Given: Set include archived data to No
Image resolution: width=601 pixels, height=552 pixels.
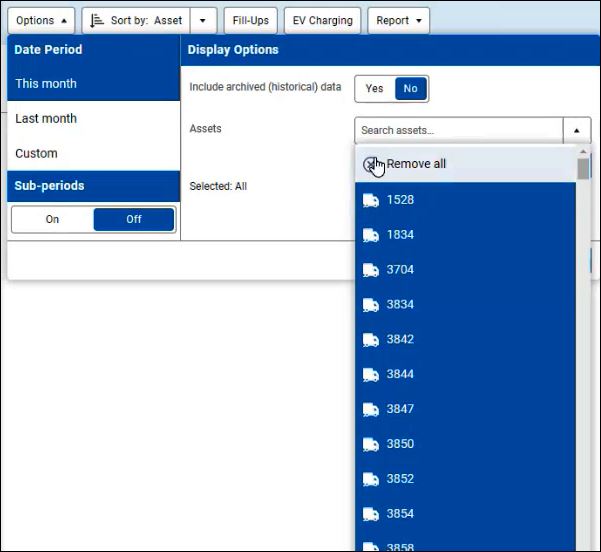Looking at the screenshot, I should coord(410,89).
